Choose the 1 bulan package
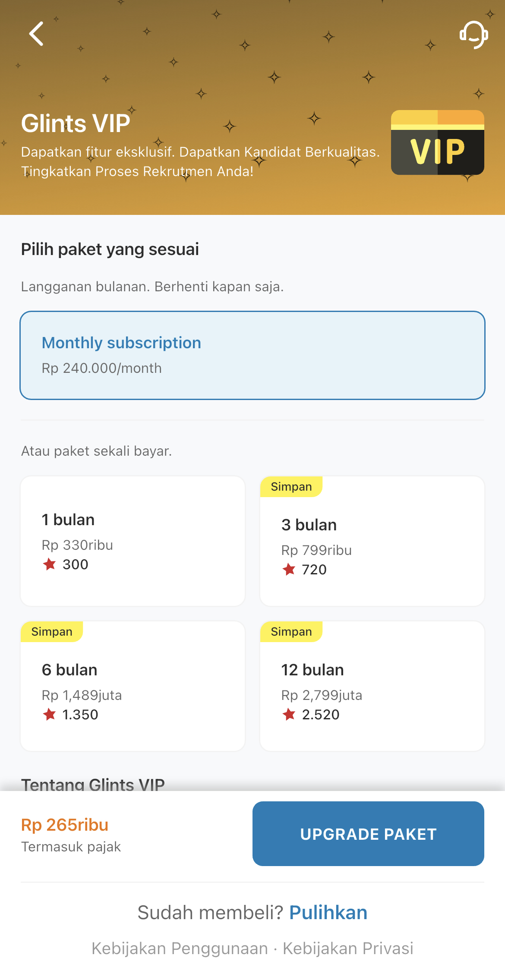This screenshot has height=980, width=505. tap(133, 541)
